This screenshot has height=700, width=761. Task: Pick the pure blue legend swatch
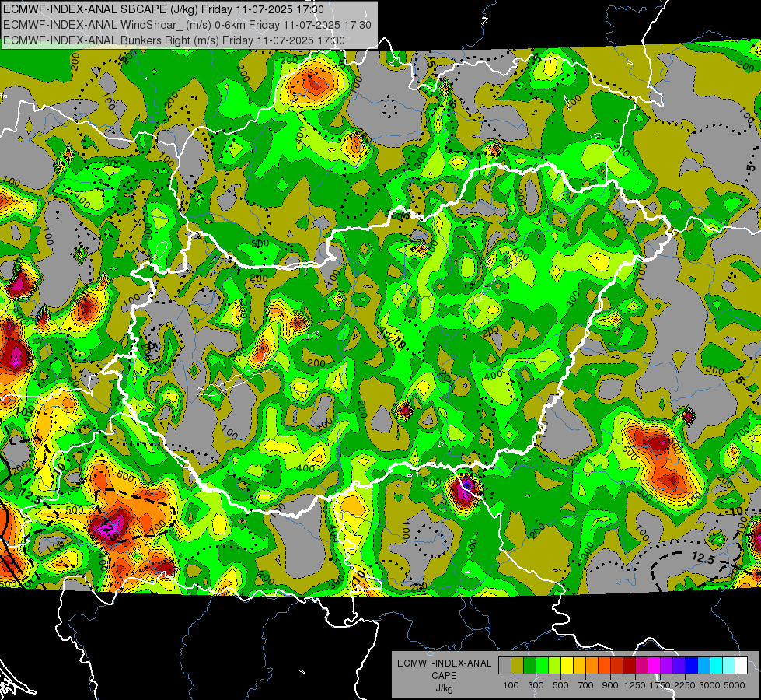[691, 666]
